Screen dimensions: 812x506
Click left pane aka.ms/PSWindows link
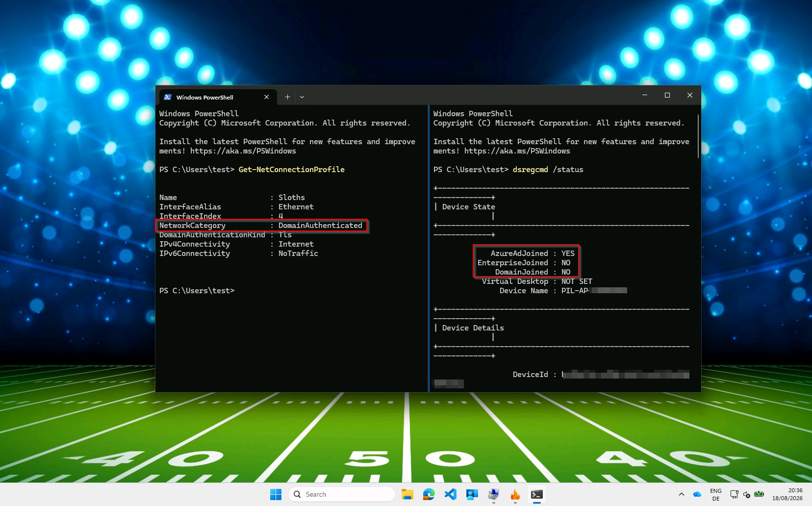tap(243, 151)
